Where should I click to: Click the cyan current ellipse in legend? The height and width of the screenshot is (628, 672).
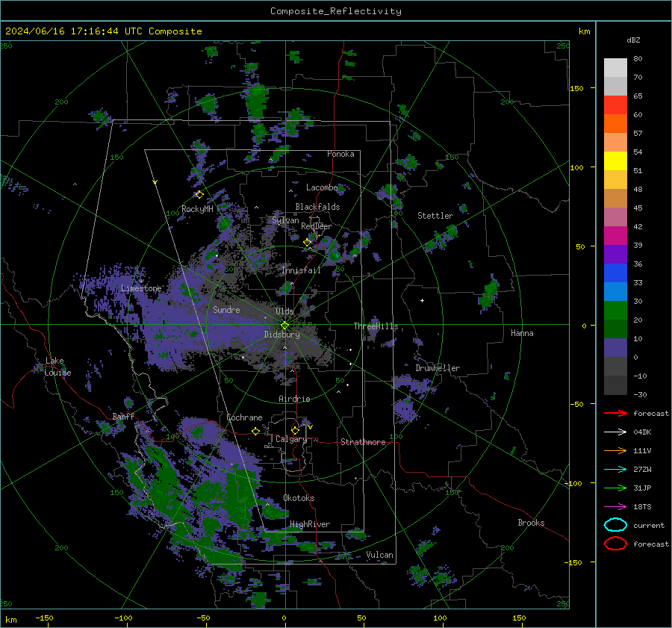point(615,525)
